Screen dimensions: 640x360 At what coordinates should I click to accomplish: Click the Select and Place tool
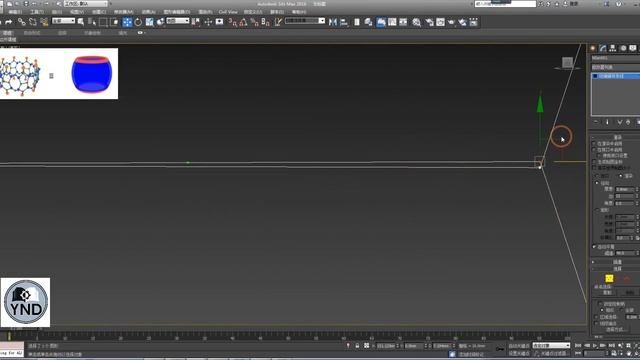pos(160,22)
